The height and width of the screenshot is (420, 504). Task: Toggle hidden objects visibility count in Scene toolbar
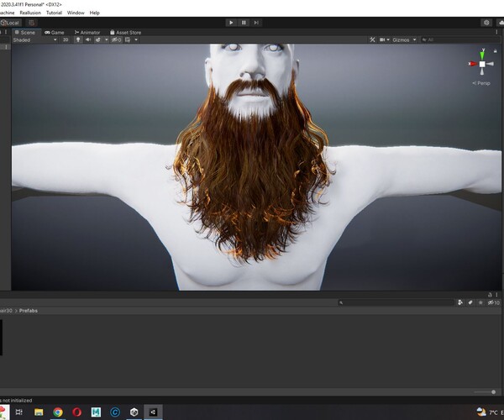click(116, 39)
